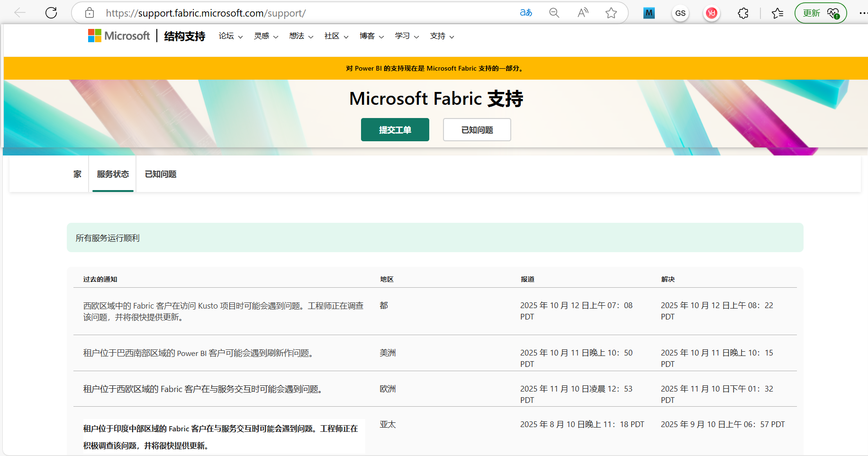Click the 都 region cell

click(384, 306)
